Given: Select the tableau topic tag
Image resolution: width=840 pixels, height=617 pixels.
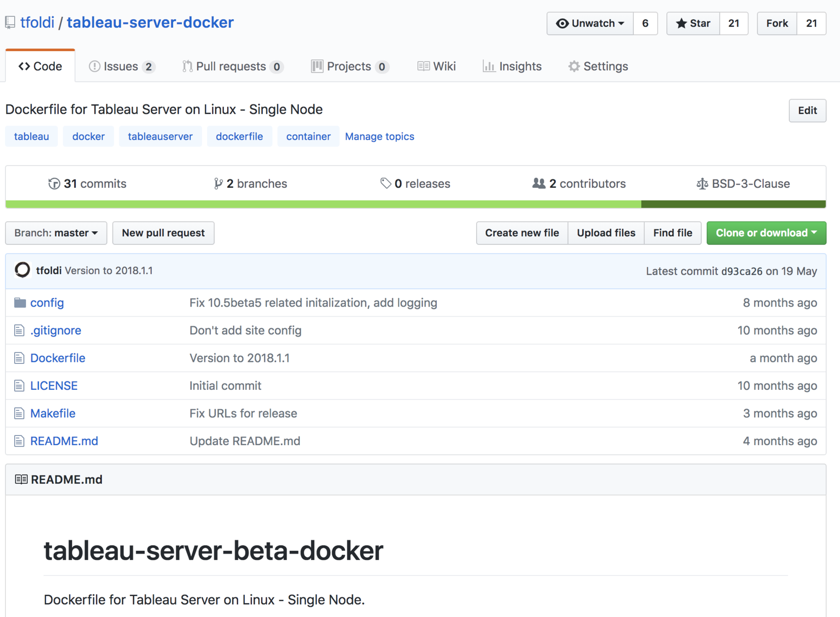Looking at the screenshot, I should [x=32, y=136].
